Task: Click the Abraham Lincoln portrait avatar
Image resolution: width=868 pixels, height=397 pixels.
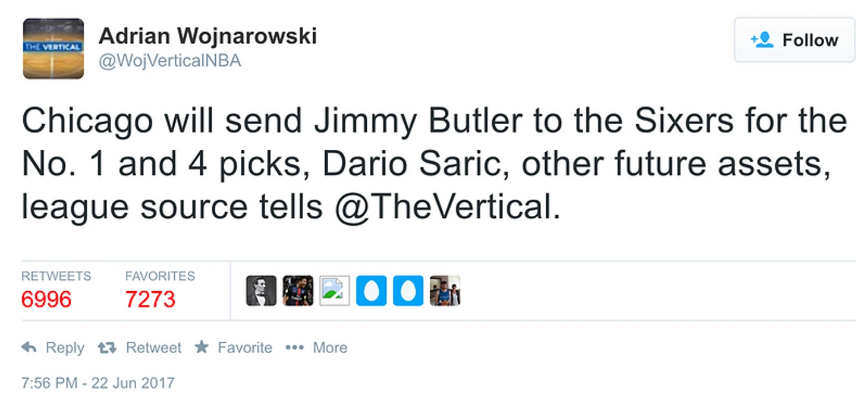Action: [x=261, y=291]
